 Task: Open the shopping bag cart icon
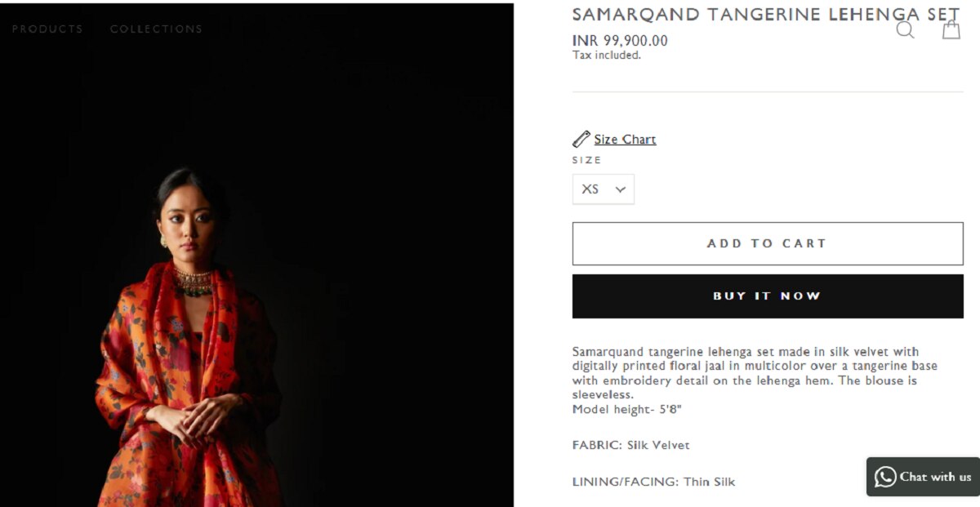951,29
